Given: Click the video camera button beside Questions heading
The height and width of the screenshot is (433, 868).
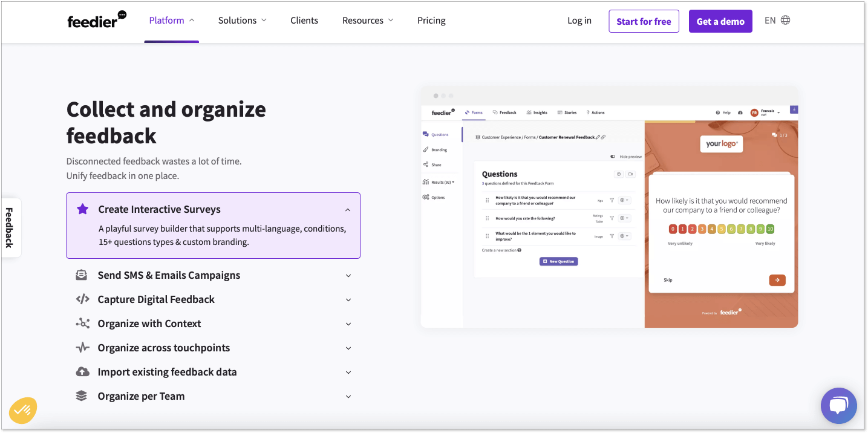Looking at the screenshot, I should pyautogui.click(x=630, y=174).
